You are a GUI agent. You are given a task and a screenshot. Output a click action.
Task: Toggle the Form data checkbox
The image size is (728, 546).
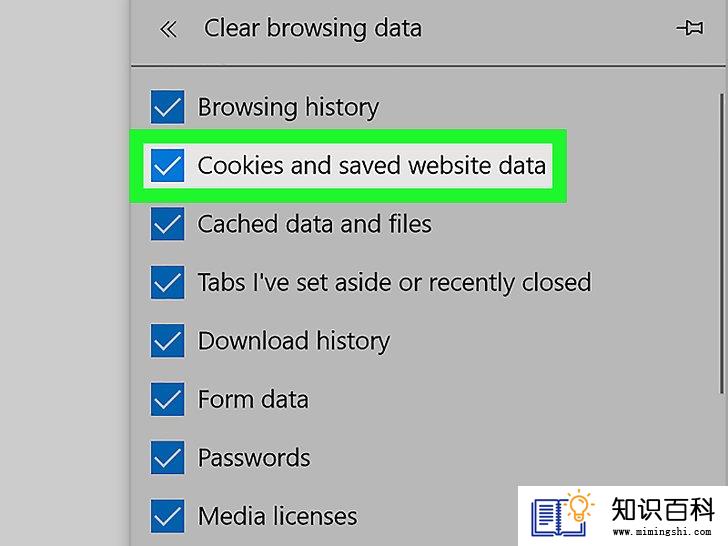tap(167, 399)
